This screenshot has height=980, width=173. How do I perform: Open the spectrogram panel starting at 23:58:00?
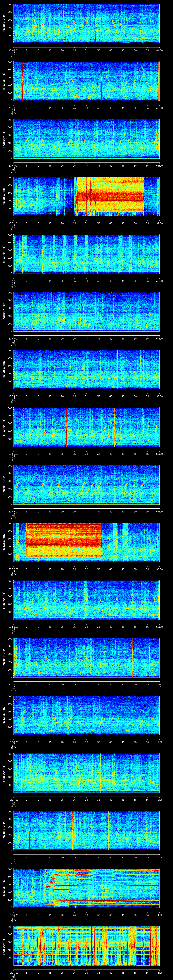tap(87, 600)
